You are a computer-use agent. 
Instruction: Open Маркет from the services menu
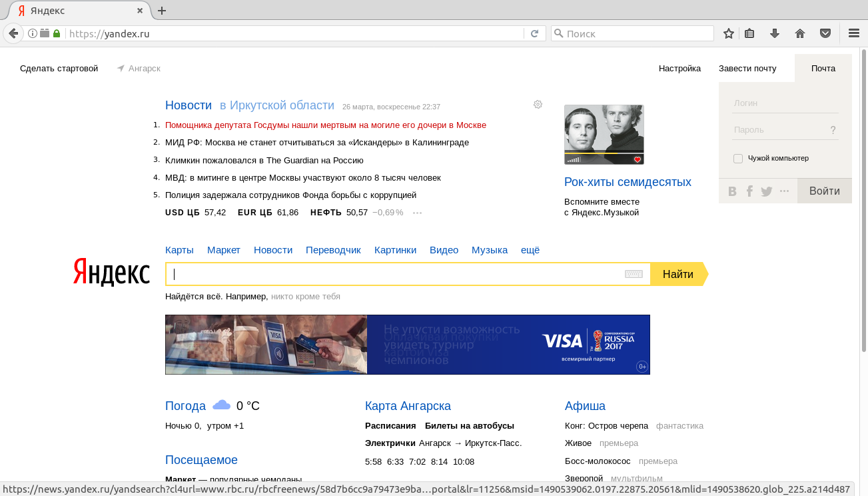tap(224, 250)
